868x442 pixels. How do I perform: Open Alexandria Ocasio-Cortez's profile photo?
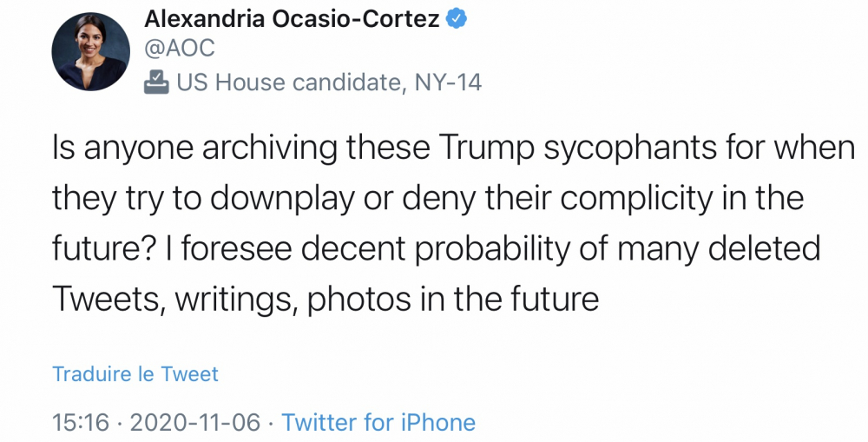(x=91, y=52)
